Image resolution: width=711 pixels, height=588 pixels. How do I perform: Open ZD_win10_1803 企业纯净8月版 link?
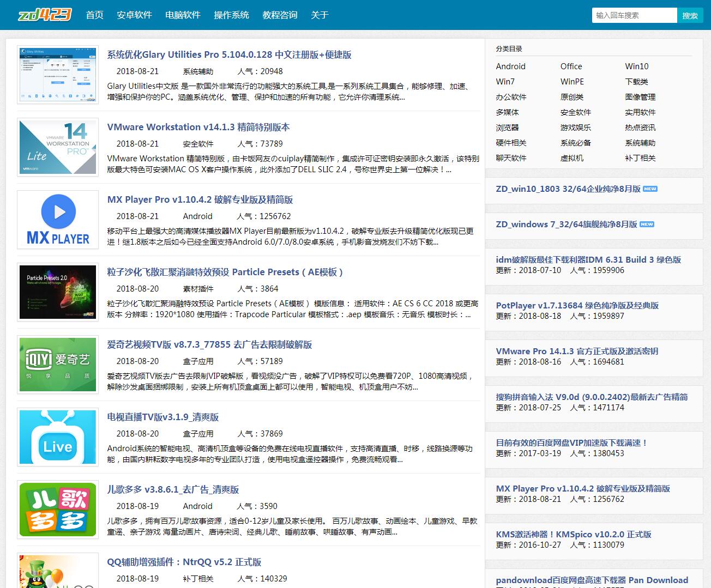pyautogui.click(x=568, y=189)
